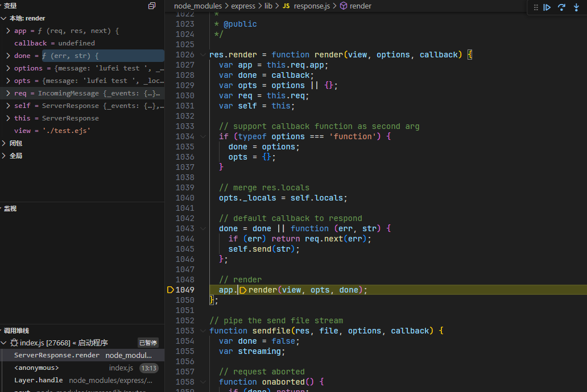Fold the if block at line 1034
The height and width of the screenshot is (392, 587).
point(203,137)
